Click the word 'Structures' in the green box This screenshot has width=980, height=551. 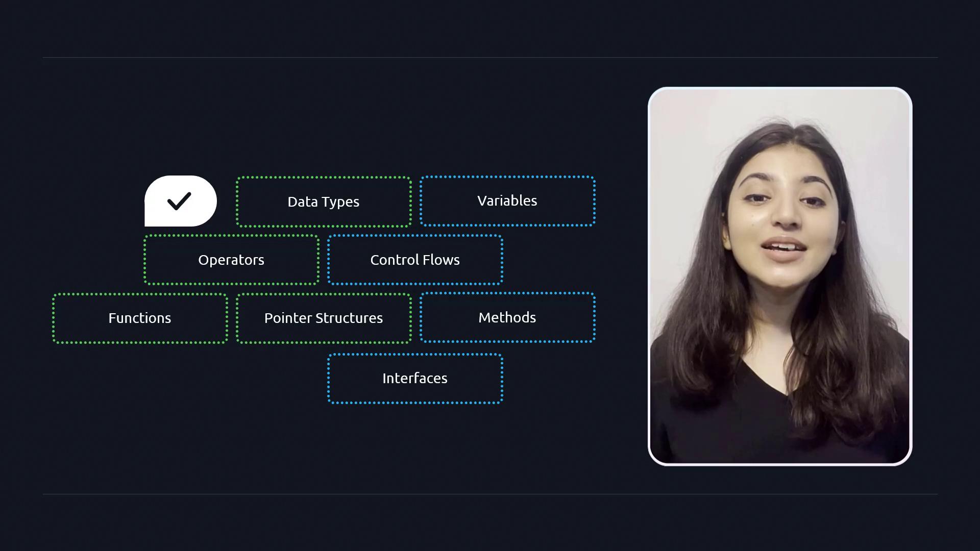pyautogui.click(x=349, y=318)
